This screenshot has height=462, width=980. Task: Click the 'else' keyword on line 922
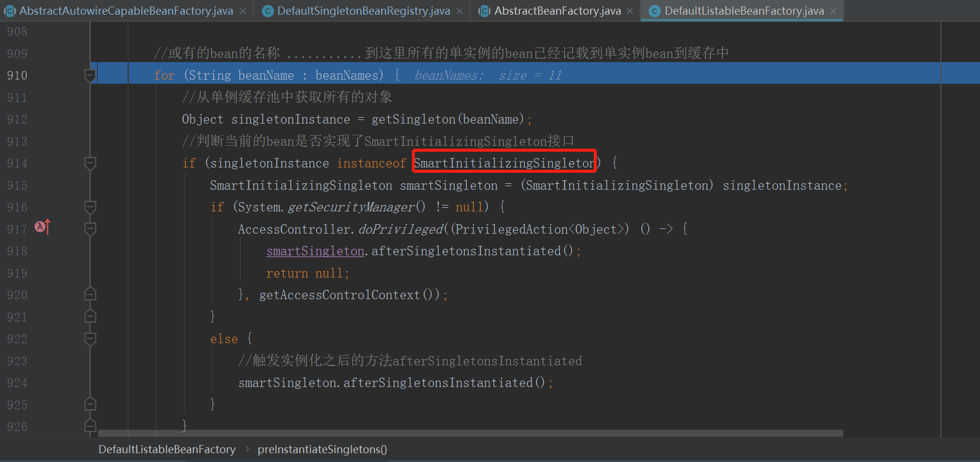tap(224, 339)
